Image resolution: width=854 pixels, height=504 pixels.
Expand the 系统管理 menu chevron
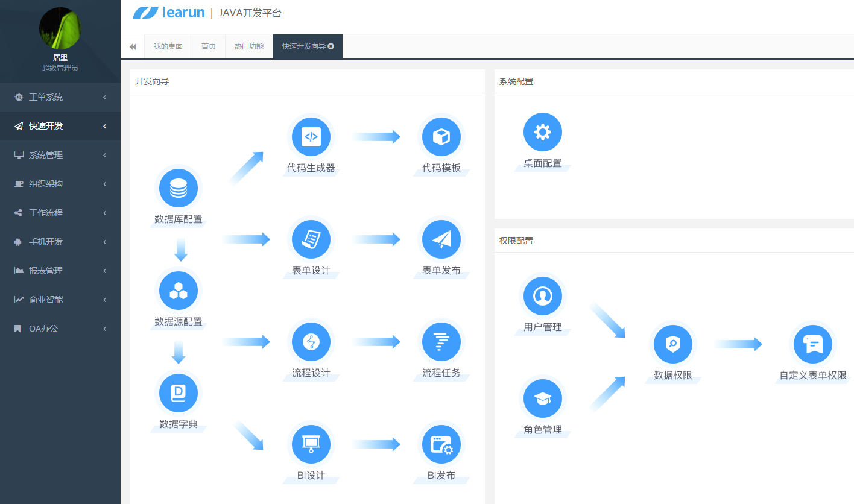105,155
